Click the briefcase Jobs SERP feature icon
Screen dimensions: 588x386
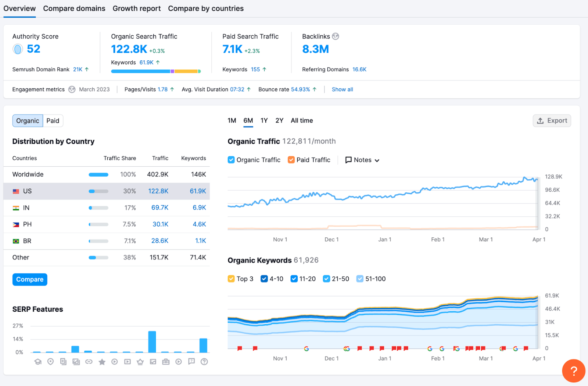[166, 362]
